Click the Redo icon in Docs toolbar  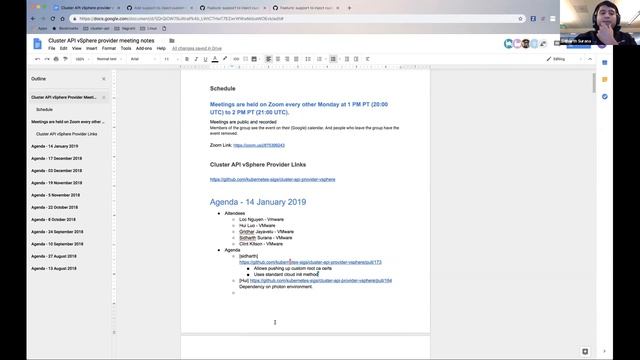coord(47,59)
